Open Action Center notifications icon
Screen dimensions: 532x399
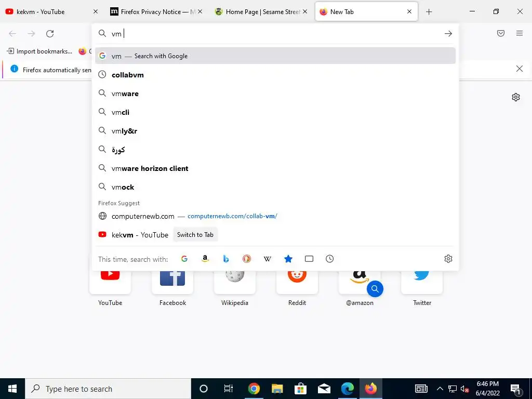click(x=515, y=389)
